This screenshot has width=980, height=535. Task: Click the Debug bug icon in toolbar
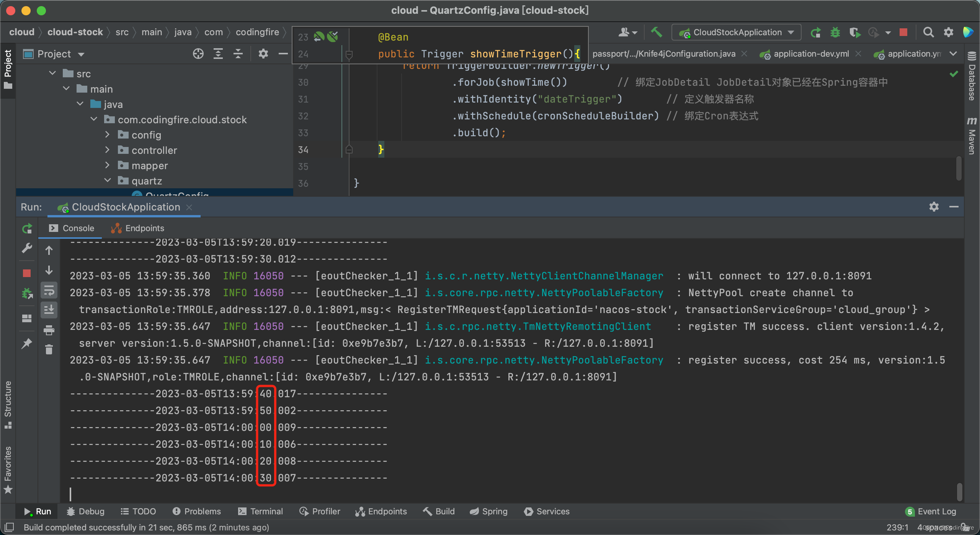[x=835, y=33]
